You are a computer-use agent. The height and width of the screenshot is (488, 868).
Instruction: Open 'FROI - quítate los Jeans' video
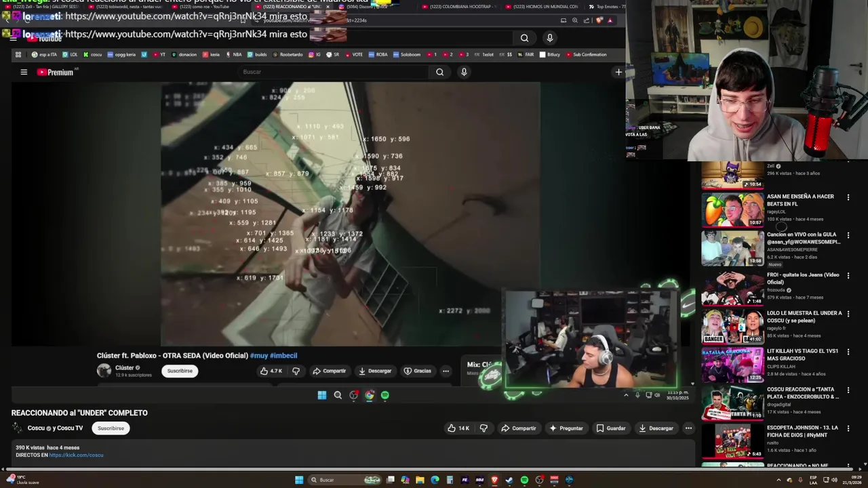pos(732,288)
